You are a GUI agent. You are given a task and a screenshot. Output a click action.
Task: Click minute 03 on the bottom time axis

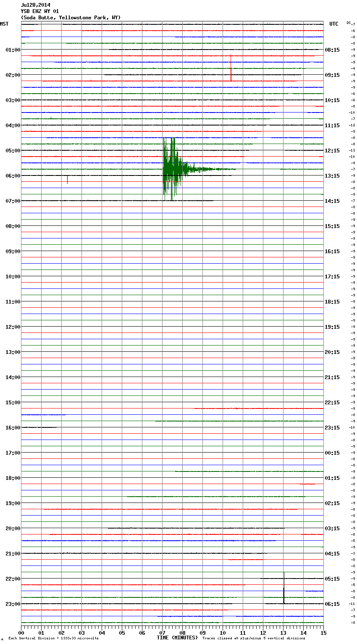pyautogui.click(x=81, y=633)
